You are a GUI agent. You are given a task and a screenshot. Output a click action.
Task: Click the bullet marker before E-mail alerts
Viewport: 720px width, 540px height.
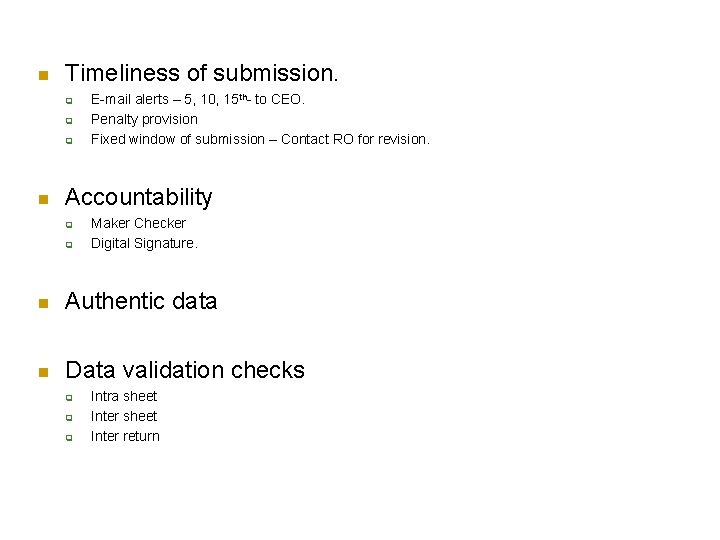tap(69, 100)
